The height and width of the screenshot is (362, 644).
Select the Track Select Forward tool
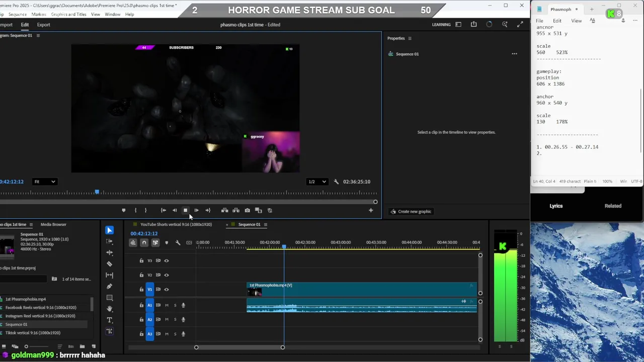(109, 241)
